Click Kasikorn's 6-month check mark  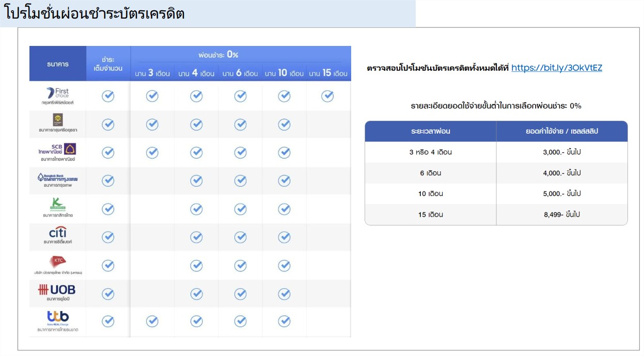point(241,209)
